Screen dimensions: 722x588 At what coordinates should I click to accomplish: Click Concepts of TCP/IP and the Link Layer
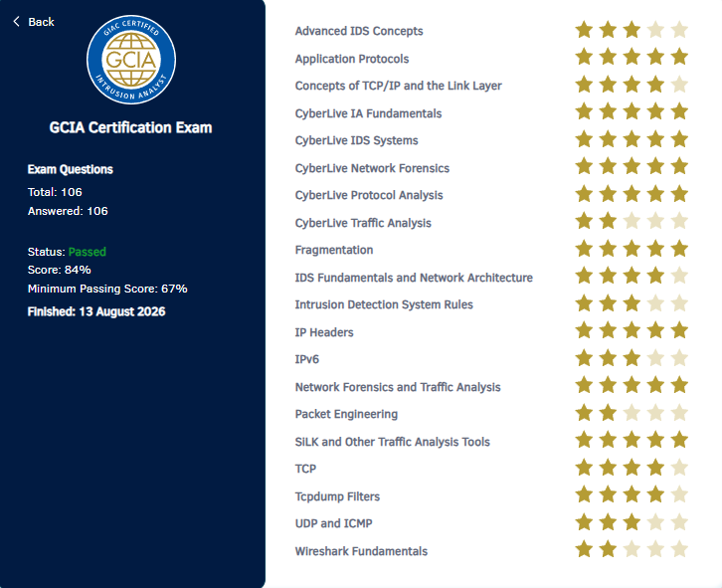[x=399, y=86]
